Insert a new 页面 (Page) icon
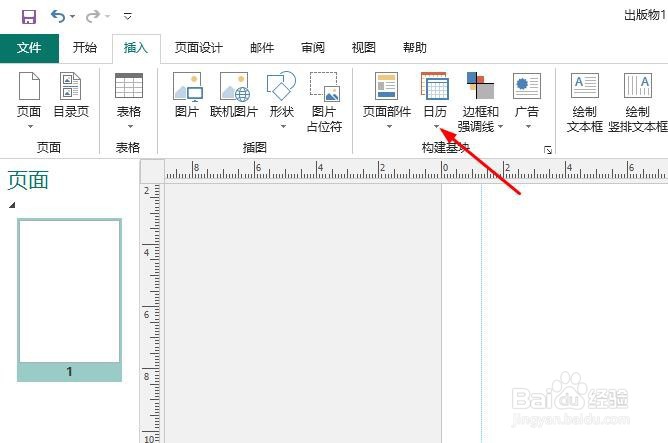The height and width of the screenshot is (443, 668). 29,86
